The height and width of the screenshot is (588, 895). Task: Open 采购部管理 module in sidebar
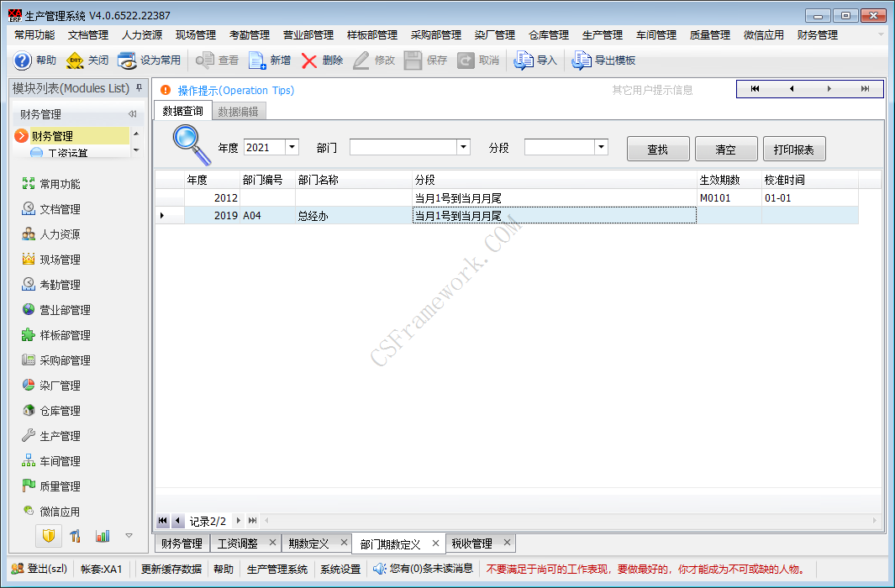tap(56, 360)
